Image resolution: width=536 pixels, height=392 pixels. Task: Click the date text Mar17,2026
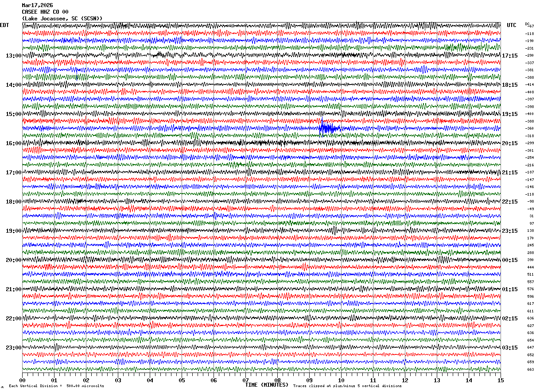point(37,5)
